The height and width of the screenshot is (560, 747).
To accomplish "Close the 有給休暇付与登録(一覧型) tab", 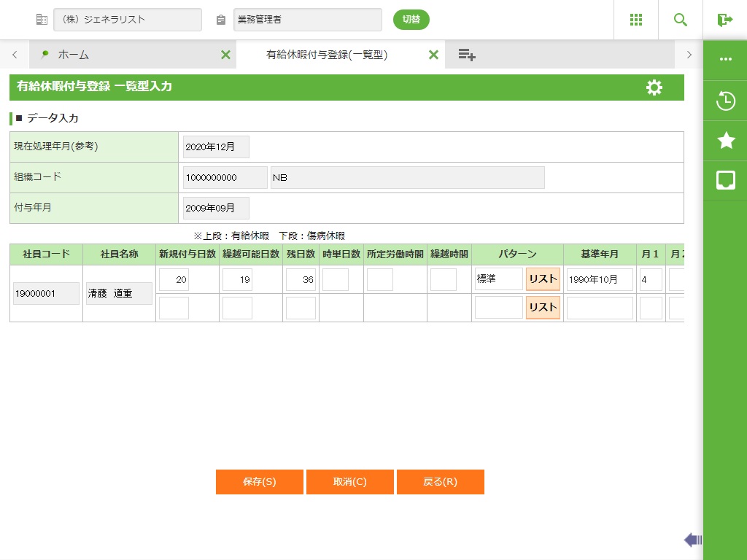I will [433, 55].
